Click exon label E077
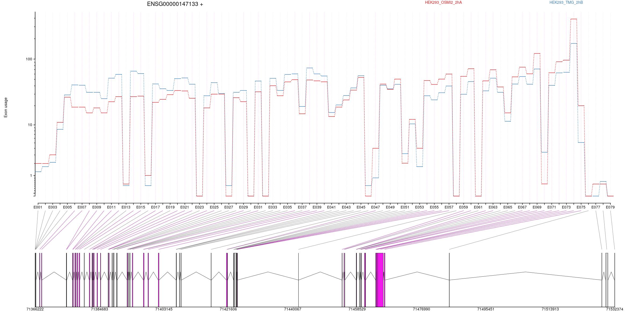This screenshot has width=644, height=322. (596, 207)
